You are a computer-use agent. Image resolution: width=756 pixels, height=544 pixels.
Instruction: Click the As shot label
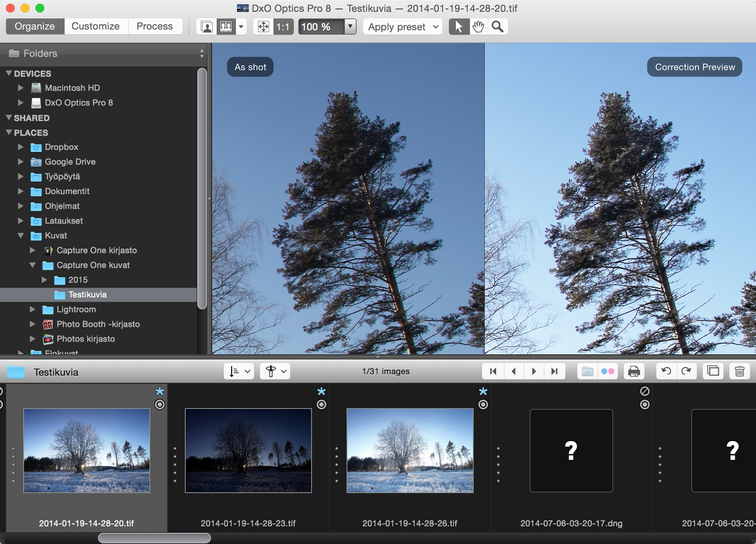pos(250,67)
